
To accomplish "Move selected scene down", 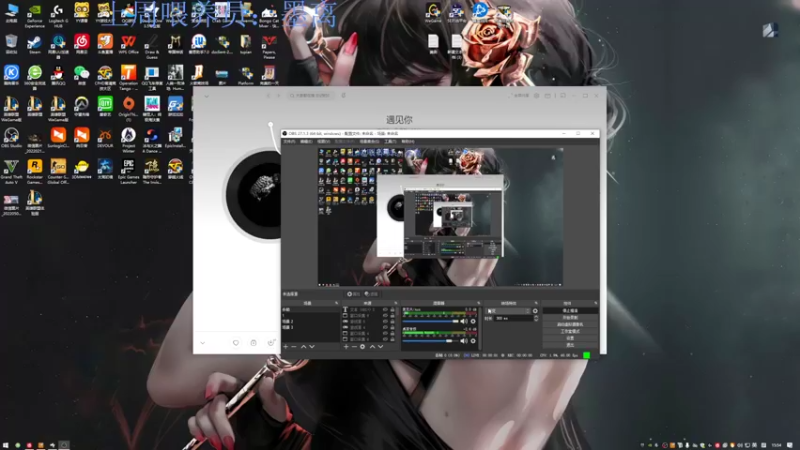I will click(312, 346).
